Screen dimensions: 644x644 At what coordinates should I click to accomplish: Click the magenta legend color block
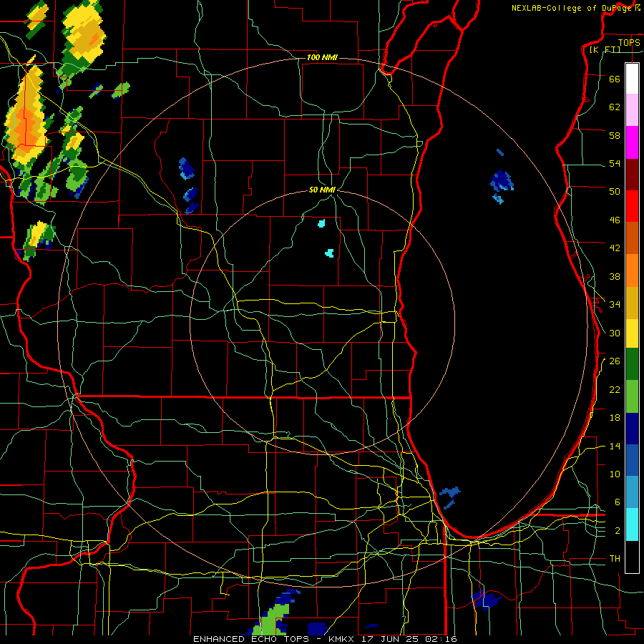point(632,142)
